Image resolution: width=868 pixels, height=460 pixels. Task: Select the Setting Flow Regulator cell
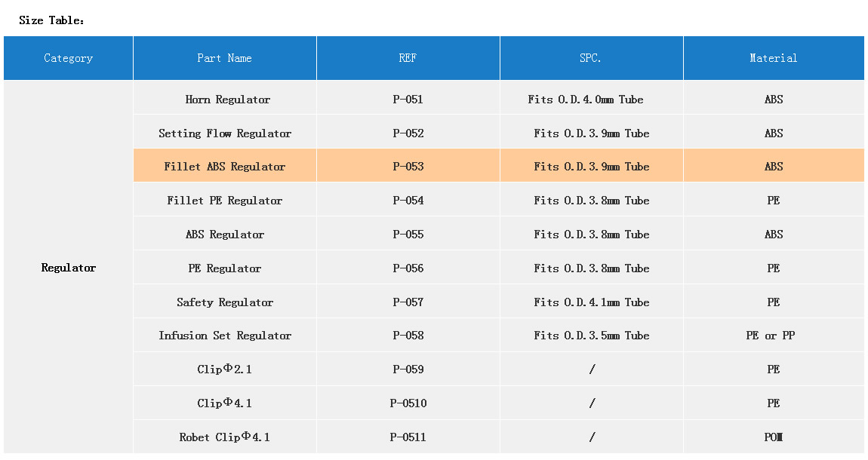[x=225, y=133]
